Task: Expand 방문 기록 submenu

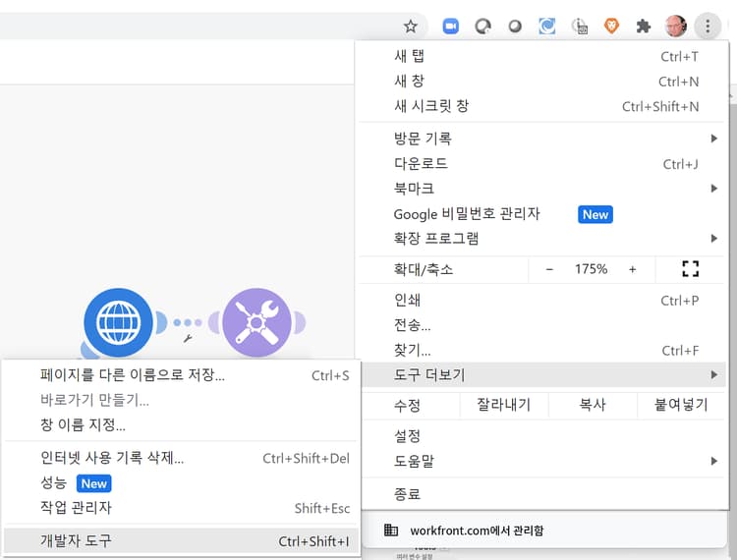Action: point(543,139)
